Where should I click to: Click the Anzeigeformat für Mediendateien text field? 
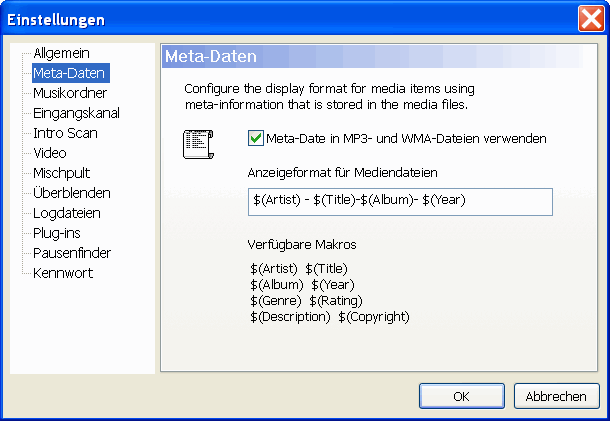[x=400, y=201]
